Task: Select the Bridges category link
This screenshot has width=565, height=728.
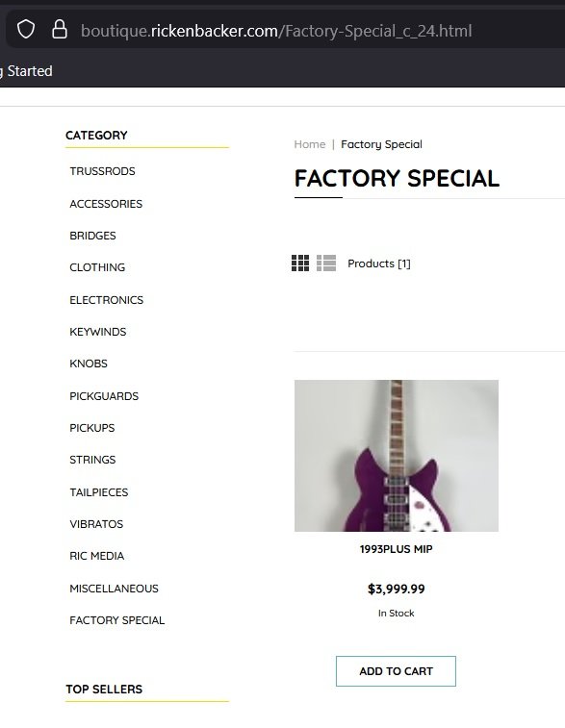Action: coord(92,236)
